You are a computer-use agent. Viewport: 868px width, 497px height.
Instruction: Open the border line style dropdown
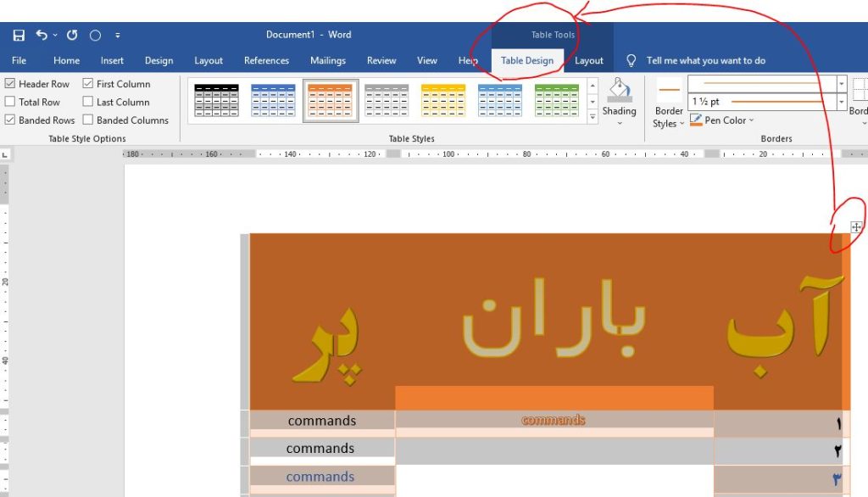841,83
